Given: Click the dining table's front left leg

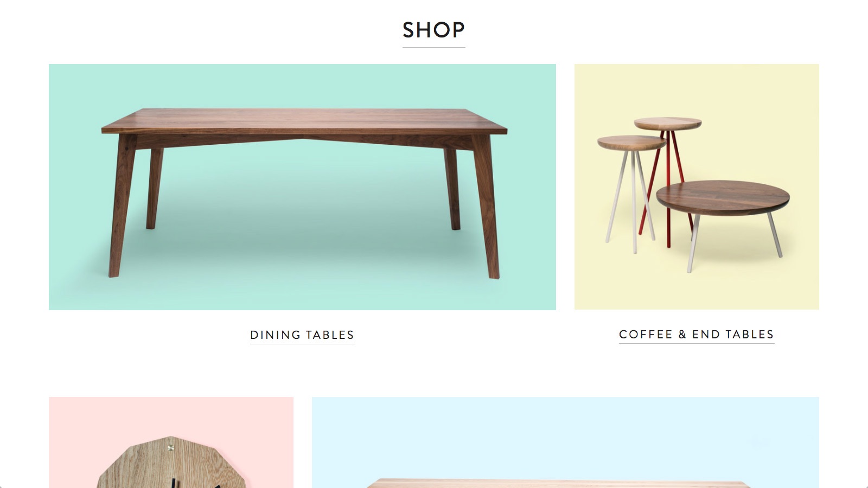Looking at the screenshot, I should point(122,205).
